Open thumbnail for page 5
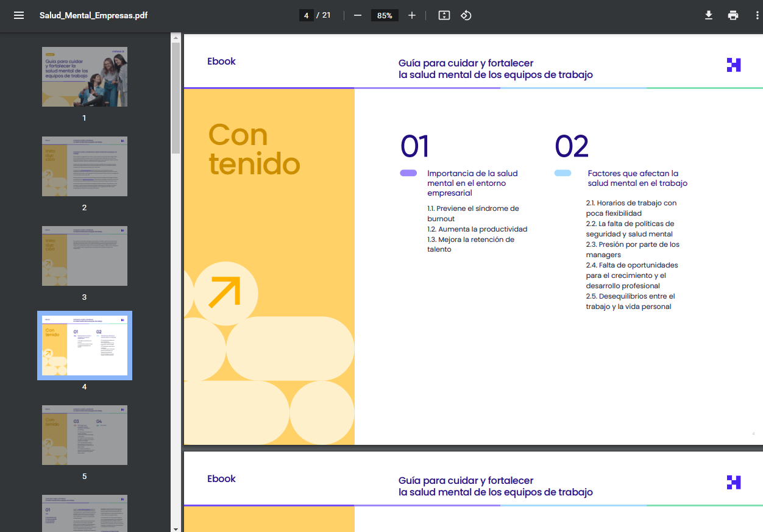Screen dimensions: 763x532 pos(84,434)
